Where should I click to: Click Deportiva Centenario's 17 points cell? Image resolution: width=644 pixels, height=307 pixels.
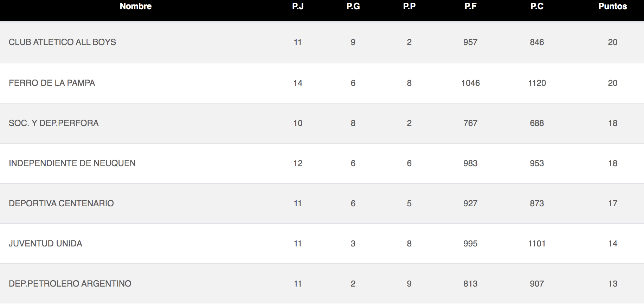click(613, 203)
